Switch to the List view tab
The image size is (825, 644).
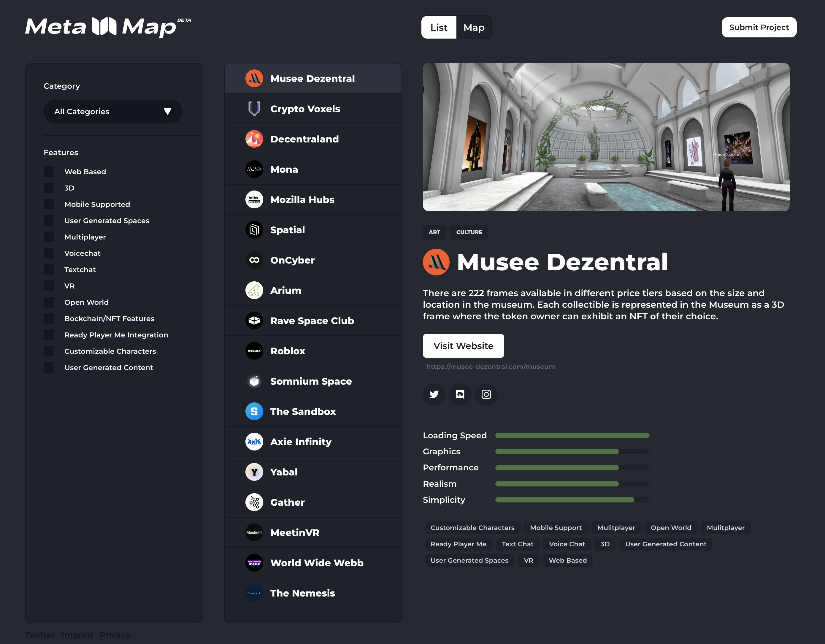(439, 27)
